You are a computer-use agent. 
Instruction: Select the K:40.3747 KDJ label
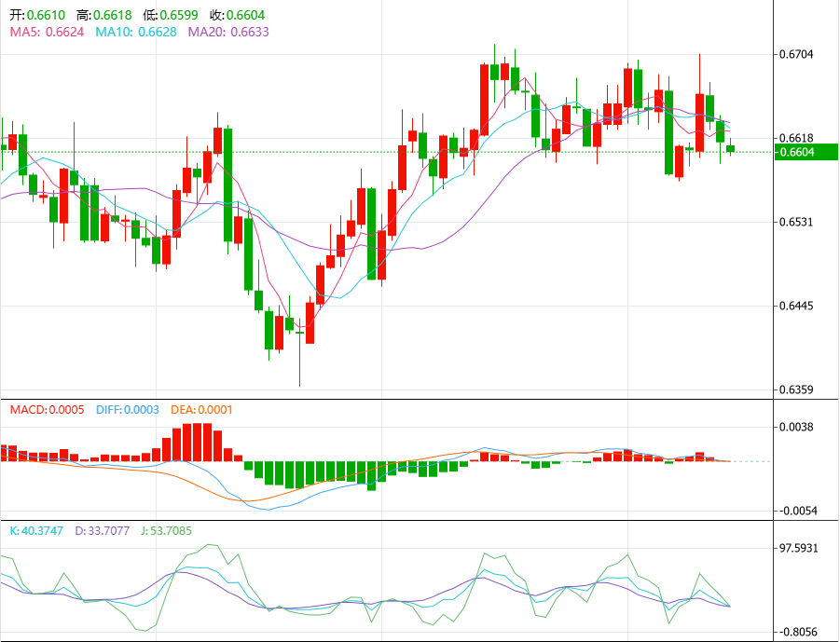click(36, 531)
